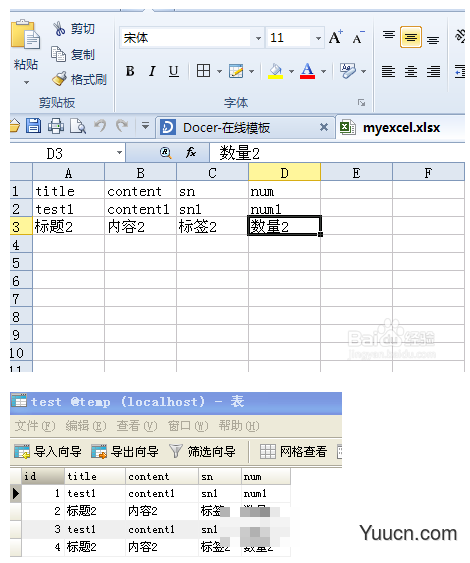Screen dimensions: 470x563
Task: Click the Paste clipboard icon
Action: pyautogui.click(x=25, y=35)
